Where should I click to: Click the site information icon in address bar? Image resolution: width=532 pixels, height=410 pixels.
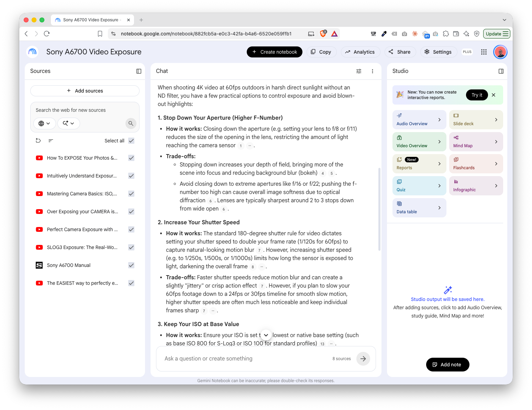(113, 34)
